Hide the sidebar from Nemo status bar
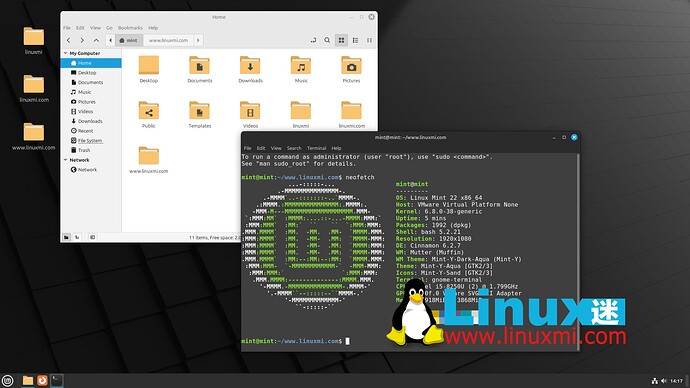 [92, 237]
